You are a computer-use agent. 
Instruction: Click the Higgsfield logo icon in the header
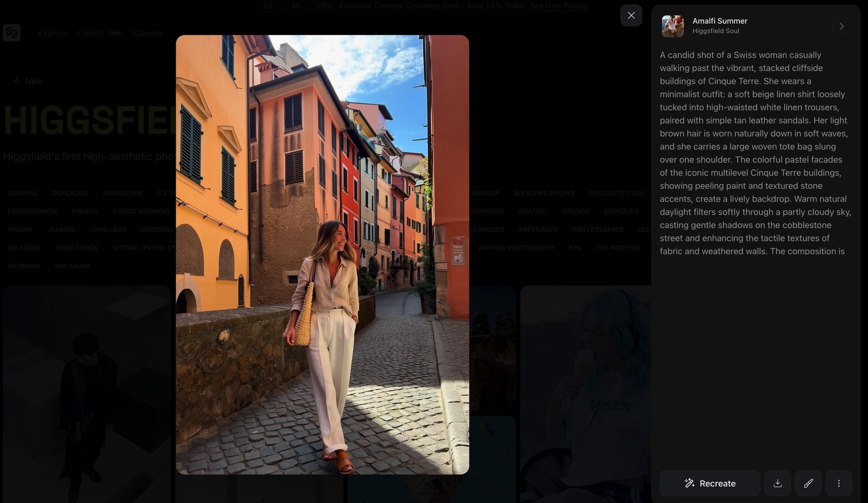pyautogui.click(x=11, y=33)
